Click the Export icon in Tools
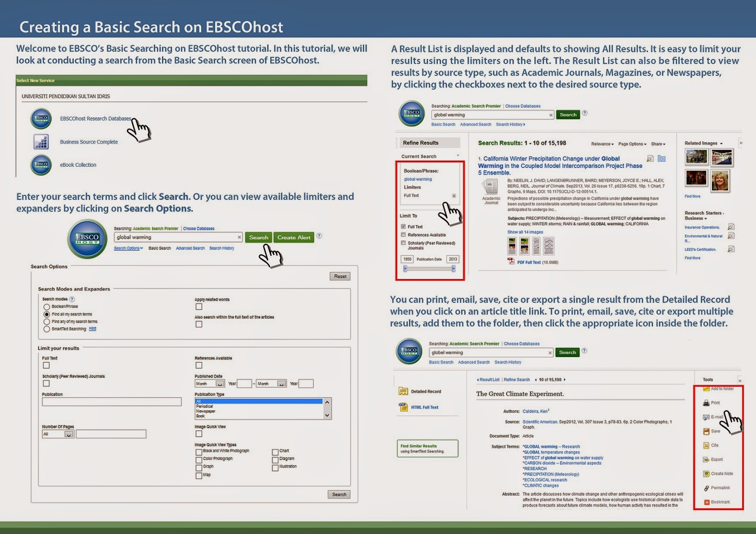Image resolution: width=756 pixels, height=534 pixels. tap(706, 459)
